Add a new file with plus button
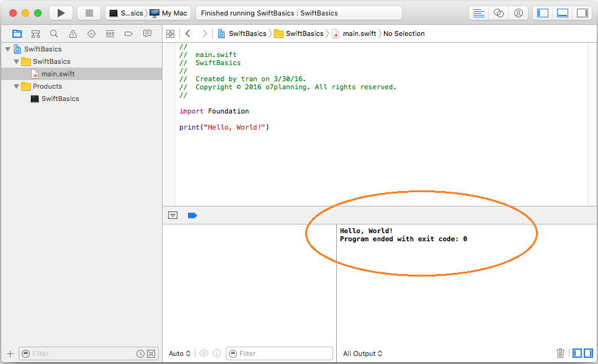 coord(11,353)
